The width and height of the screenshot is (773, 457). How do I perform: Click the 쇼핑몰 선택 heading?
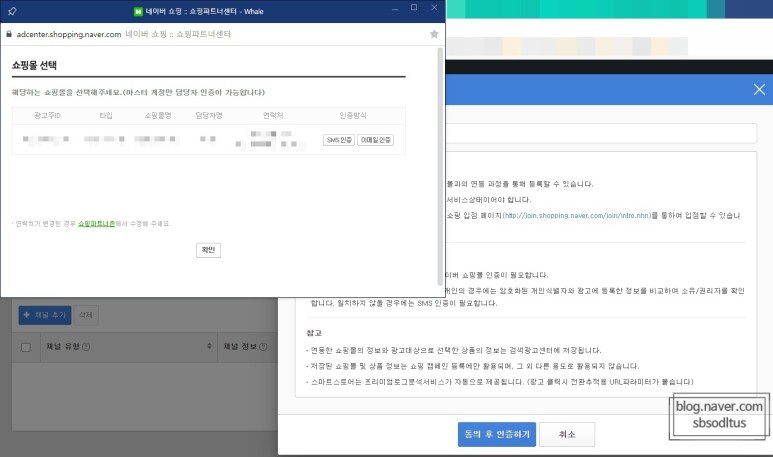click(x=35, y=66)
